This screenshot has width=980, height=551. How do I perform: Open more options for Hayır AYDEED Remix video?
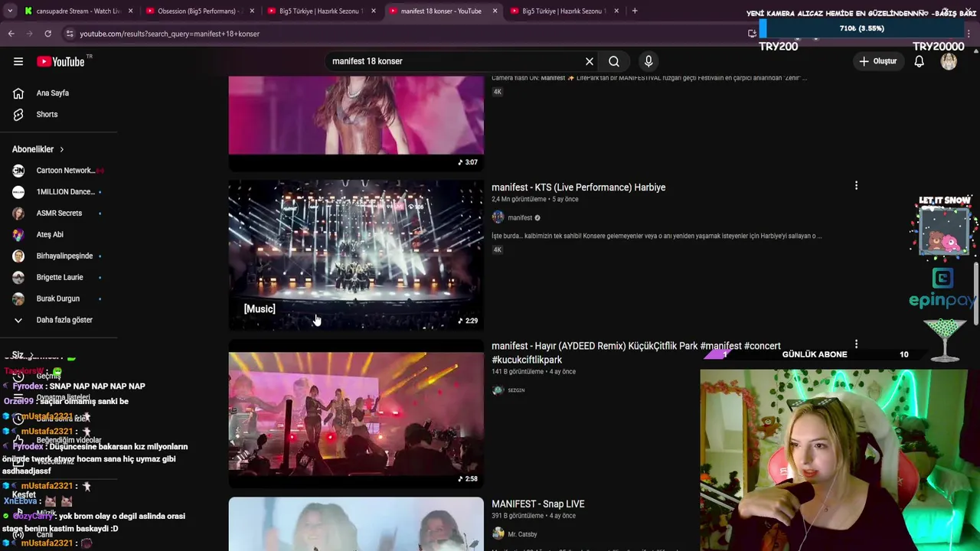pos(856,345)
